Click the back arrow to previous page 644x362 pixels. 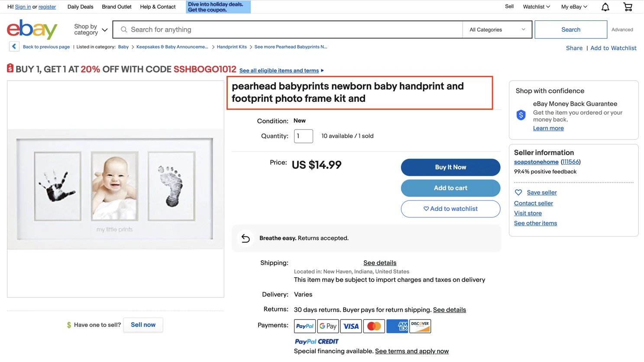click(x=14, y=47)
